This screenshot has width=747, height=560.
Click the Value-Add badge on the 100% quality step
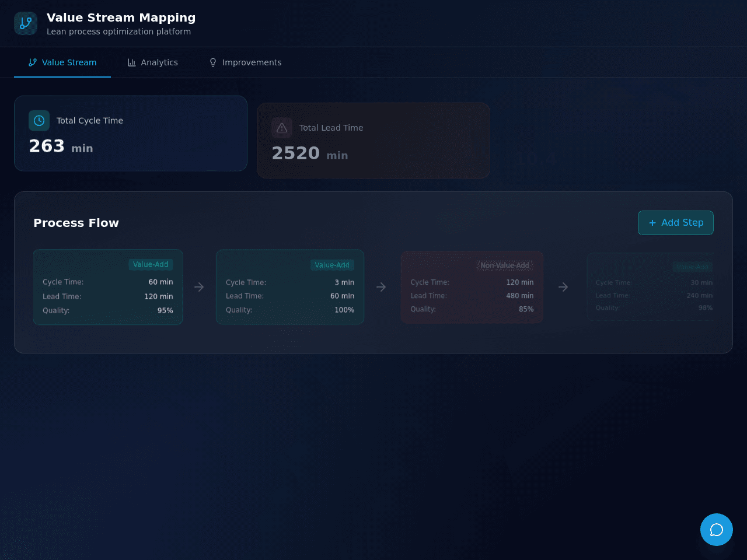(332, 265)
